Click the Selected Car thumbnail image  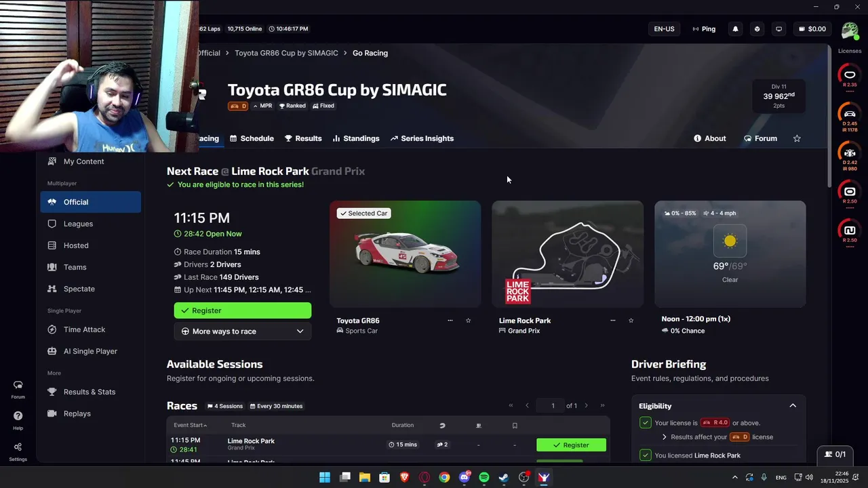click(406, 254)
